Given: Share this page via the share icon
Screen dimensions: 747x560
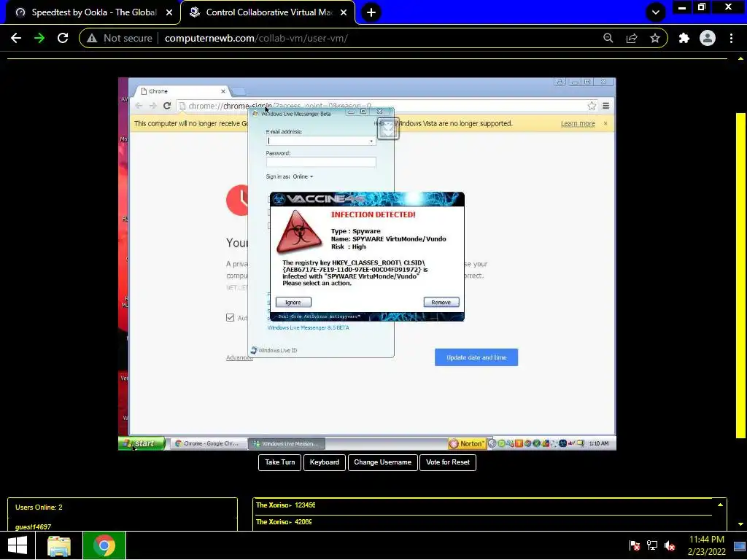Looking at the screenshot, I should pyautogui.click(x=632, y=38).
